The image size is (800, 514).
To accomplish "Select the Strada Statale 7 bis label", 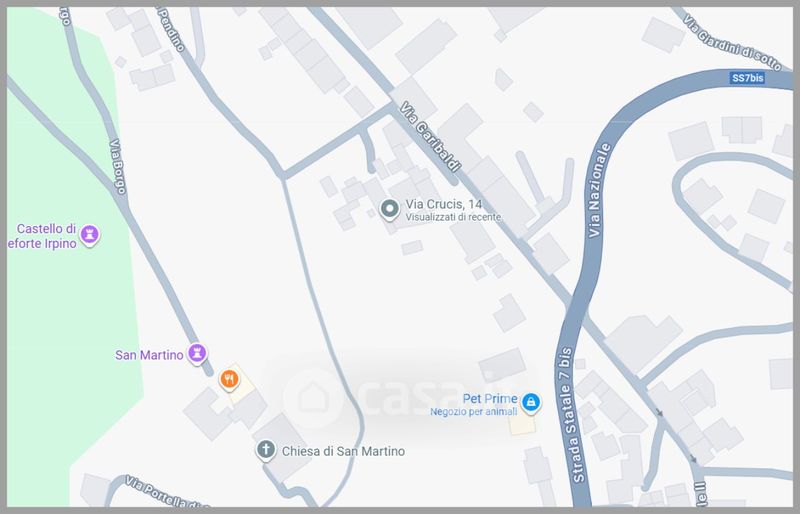I will tap(571, 415).
